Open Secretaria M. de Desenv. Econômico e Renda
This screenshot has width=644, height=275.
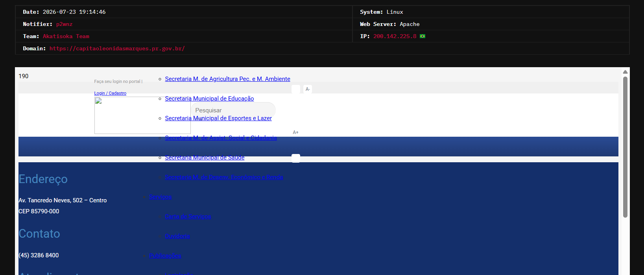point(224,177)
